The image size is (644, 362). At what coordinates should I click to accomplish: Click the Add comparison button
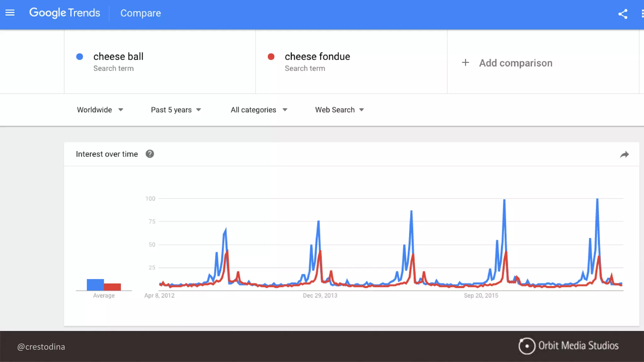[x=515, y=63]
